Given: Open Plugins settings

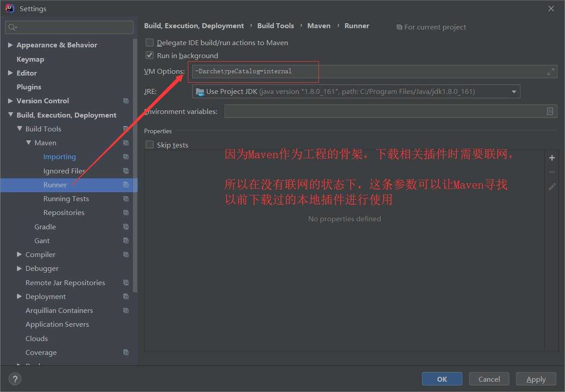Looking at the screenshot, I should pyautogui.click(x=29, y=87).
